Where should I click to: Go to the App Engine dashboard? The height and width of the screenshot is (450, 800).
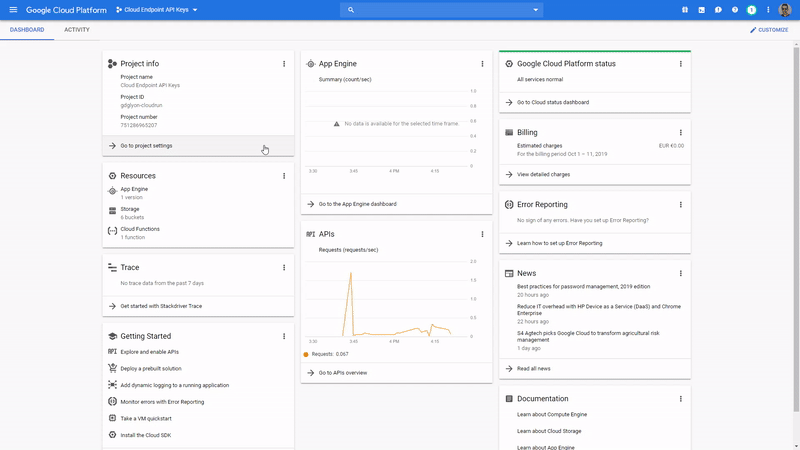point(396,204)
